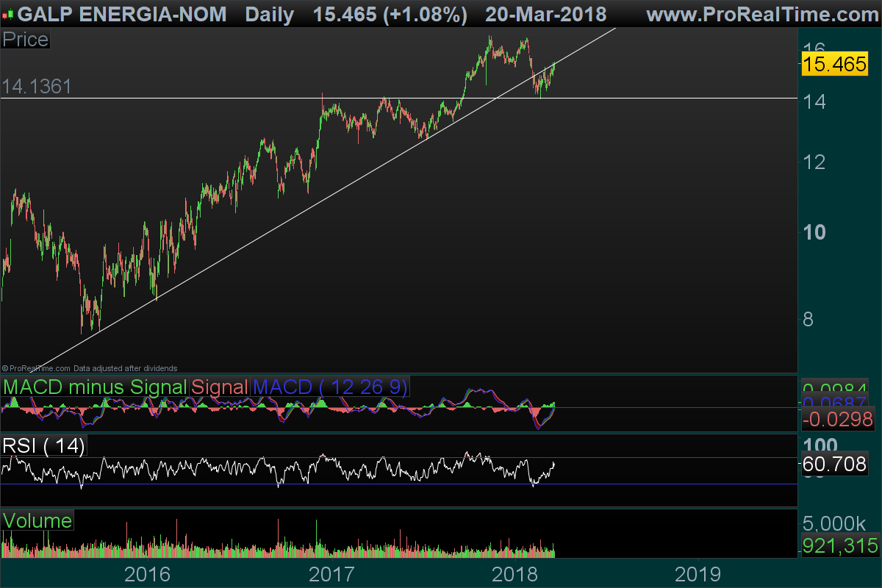Click the 2018 year on time axis
Image resolution: width=882 pixels, height=588 pixels.
pos(516,573)
